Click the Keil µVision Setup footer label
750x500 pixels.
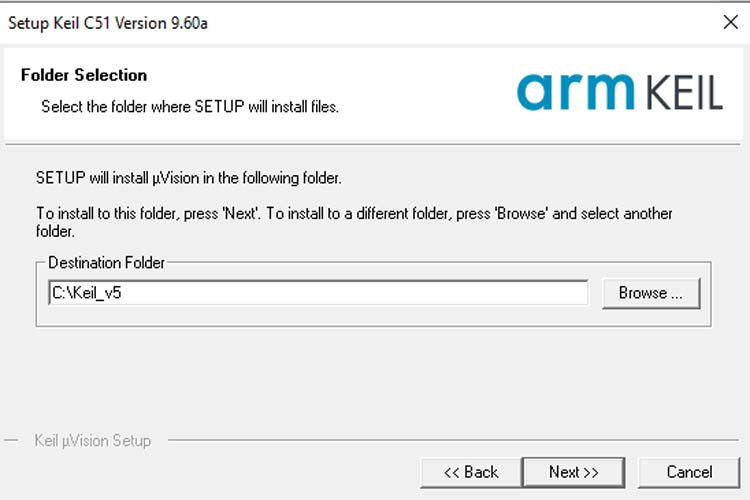[92, 440]
